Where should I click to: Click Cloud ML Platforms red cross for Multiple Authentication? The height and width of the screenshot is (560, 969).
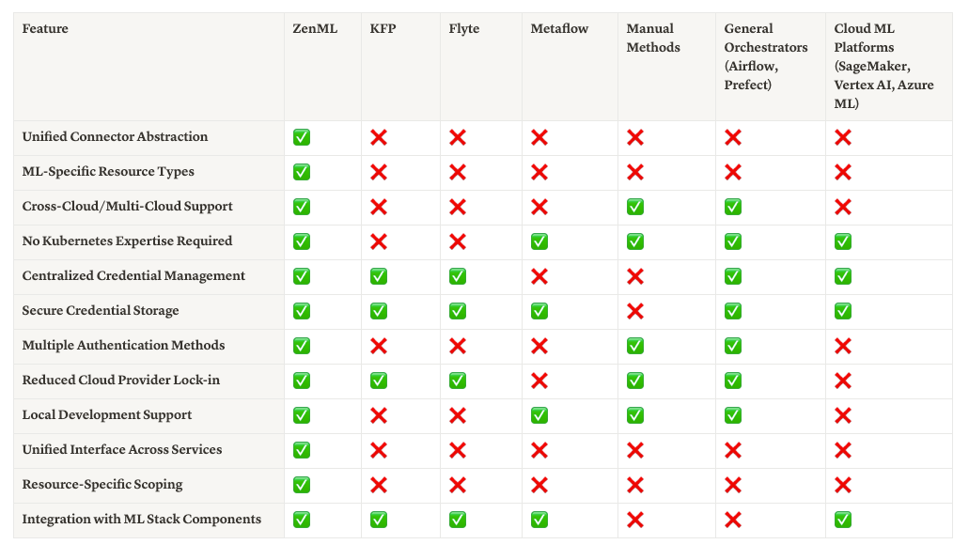pyautogui.click(x=843, y=346)
